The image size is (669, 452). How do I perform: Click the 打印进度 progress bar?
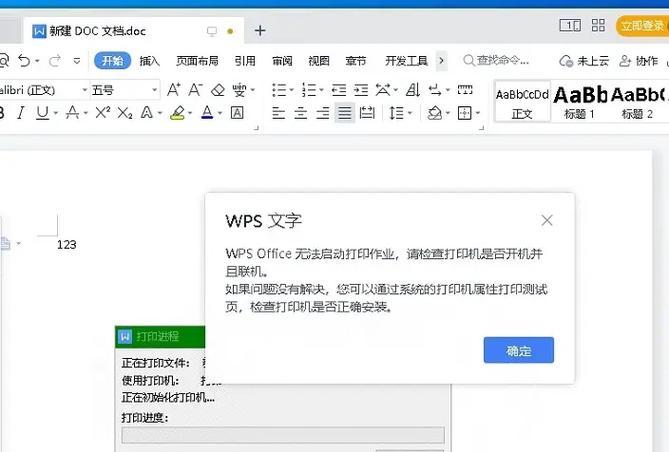pos(283,435)
